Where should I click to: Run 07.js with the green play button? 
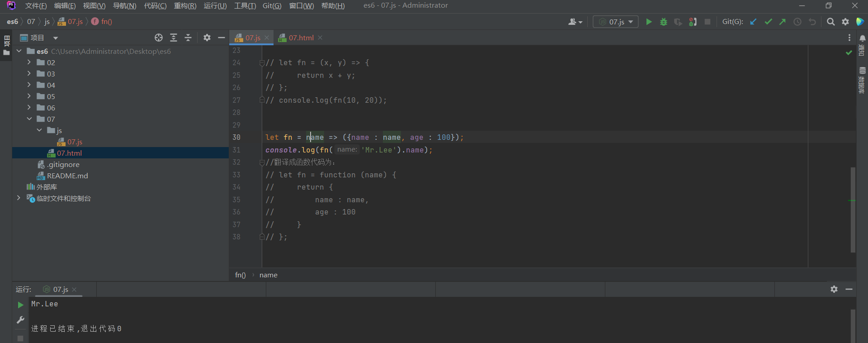pos(649,22)
